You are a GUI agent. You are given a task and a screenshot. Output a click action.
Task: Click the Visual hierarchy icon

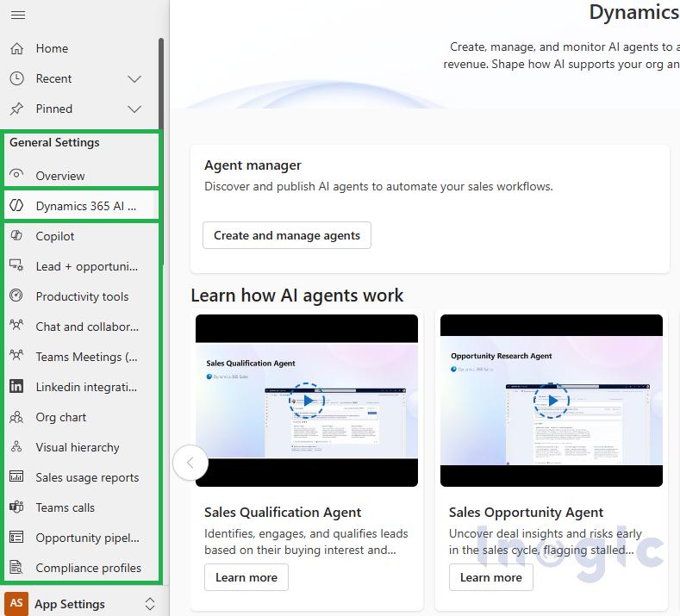(x=16, y=446)
